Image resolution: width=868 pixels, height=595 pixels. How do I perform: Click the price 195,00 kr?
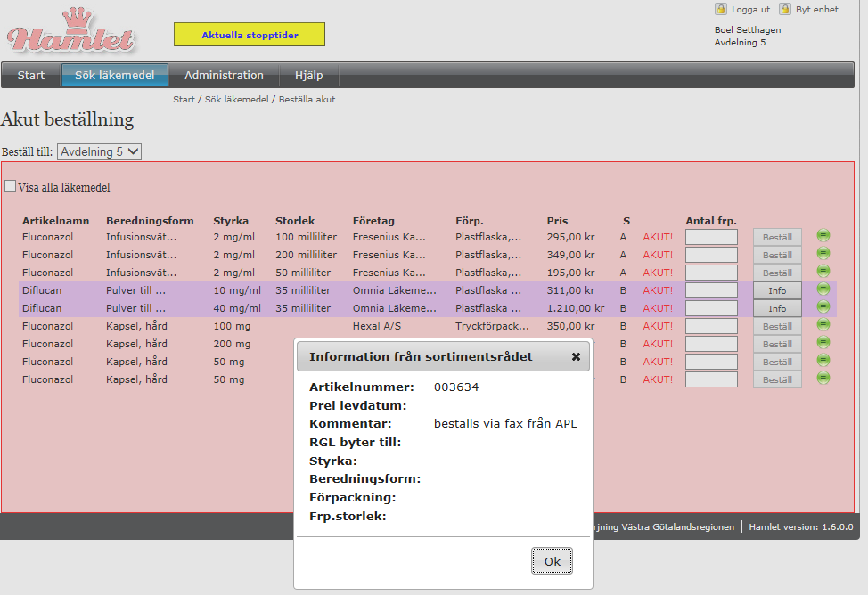(570, 273)
